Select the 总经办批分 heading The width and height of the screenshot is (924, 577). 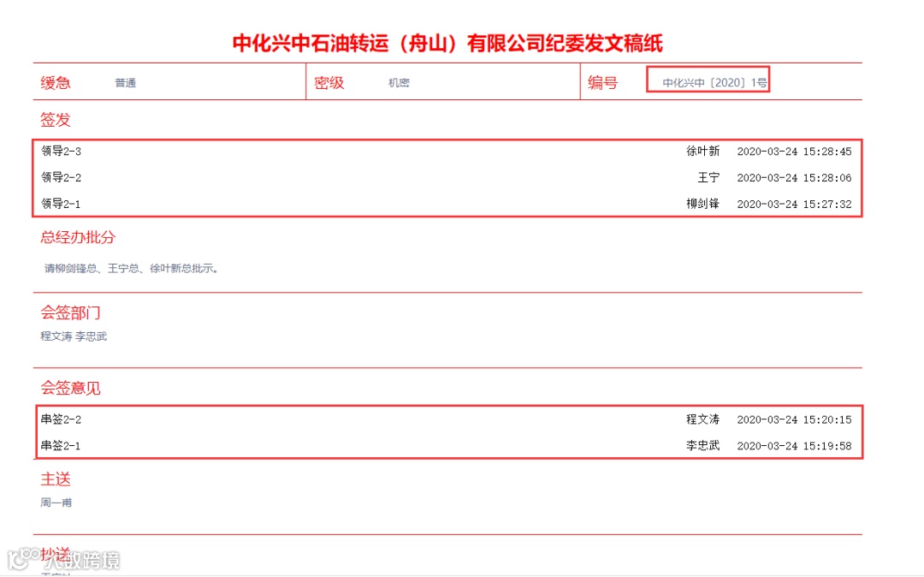78,237
